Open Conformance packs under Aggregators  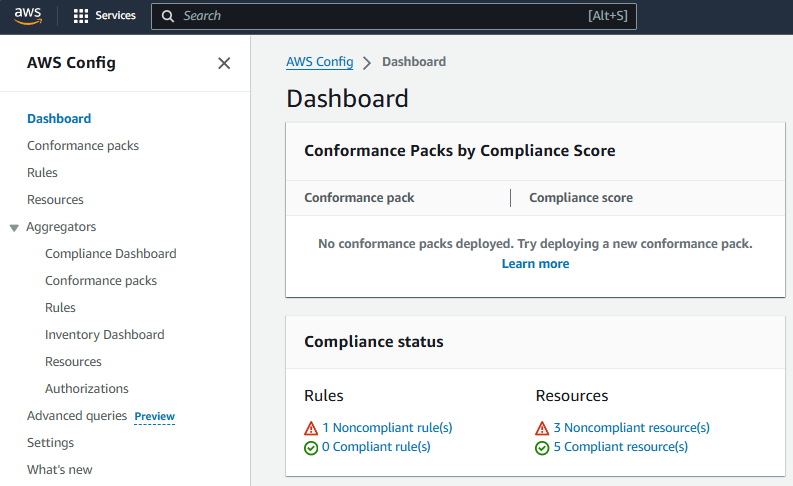pos(101,281)
